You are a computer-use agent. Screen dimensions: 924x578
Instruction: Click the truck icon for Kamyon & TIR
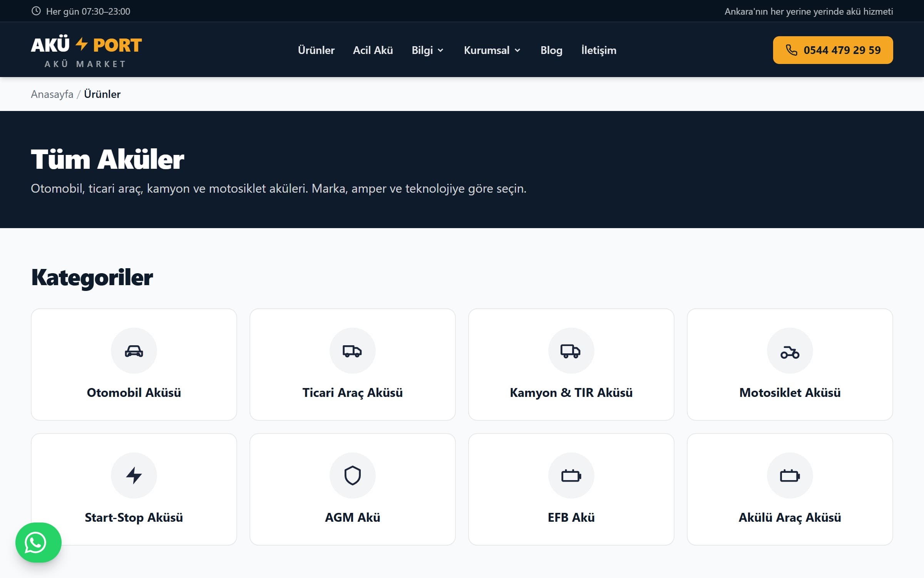(x=571, y=351)
